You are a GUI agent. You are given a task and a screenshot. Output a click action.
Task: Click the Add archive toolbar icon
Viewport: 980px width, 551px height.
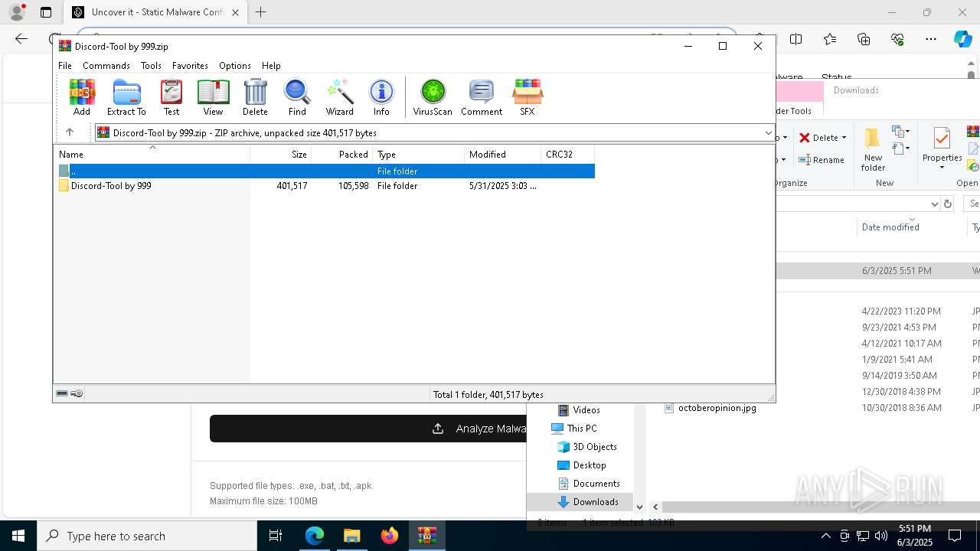[x=82, y=97]
